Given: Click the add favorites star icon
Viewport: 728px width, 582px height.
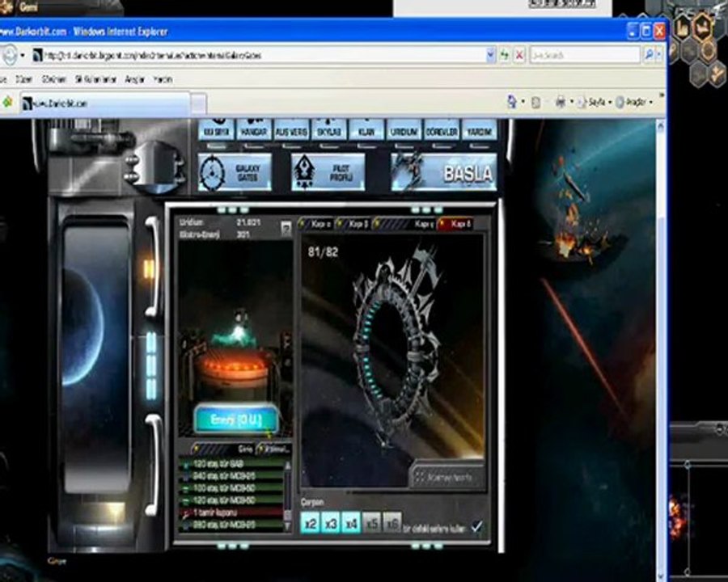Looking at the screenshot, I should (7, 102).
